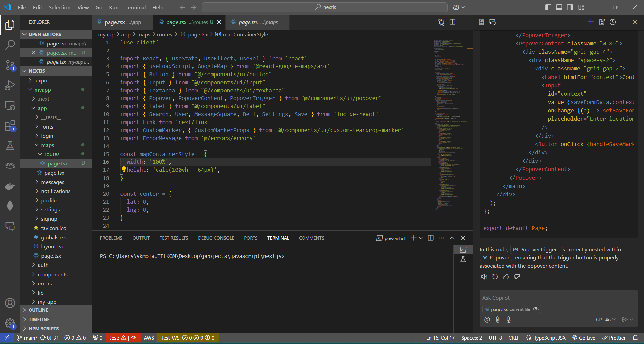Toggle the bottom Panel layout

click(x=559, y=7)
